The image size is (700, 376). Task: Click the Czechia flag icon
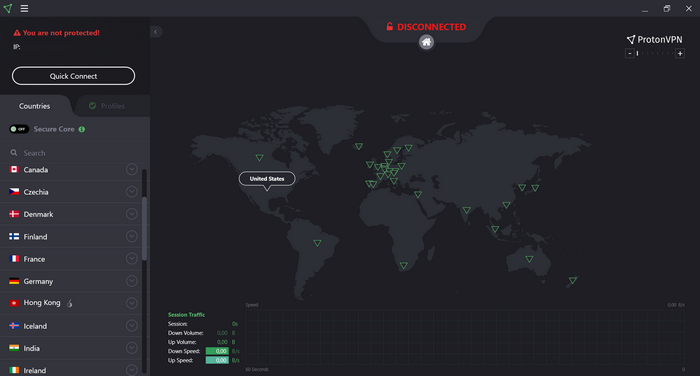[14, 192]
